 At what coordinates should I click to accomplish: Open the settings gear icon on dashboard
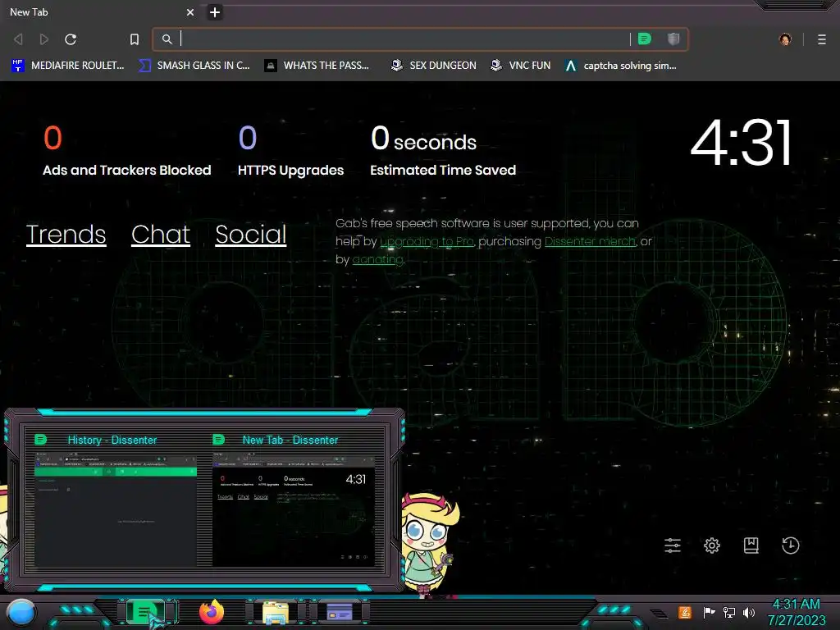(x=712, y=546)
